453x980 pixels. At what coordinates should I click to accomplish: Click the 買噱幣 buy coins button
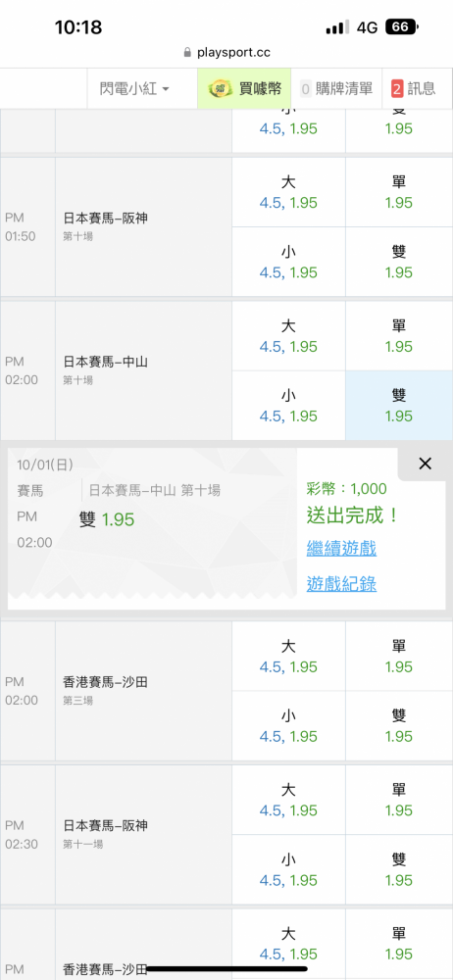coord(244,89)
